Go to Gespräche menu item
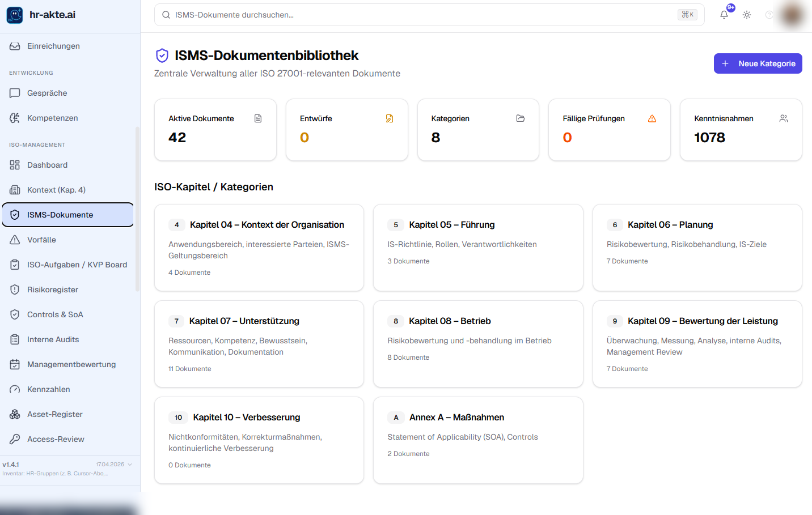 tap(68, 93)
